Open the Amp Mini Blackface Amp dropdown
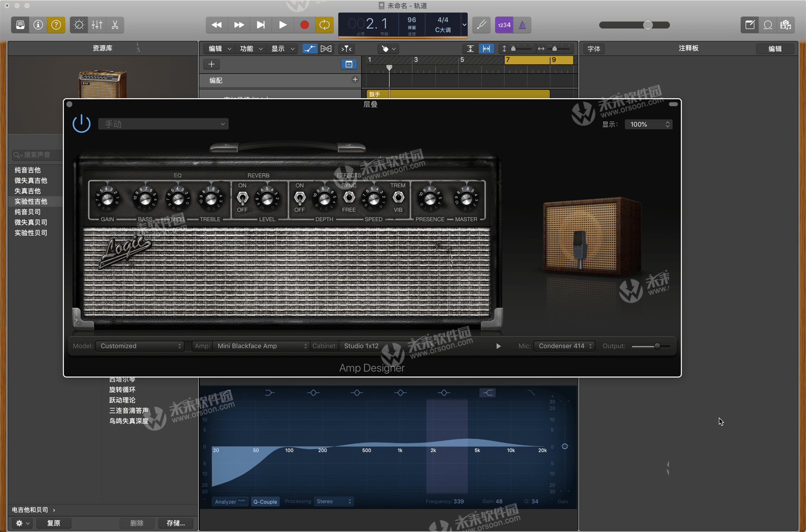The width and height of the screenshot is (806, 532). [x=261, y=346]
